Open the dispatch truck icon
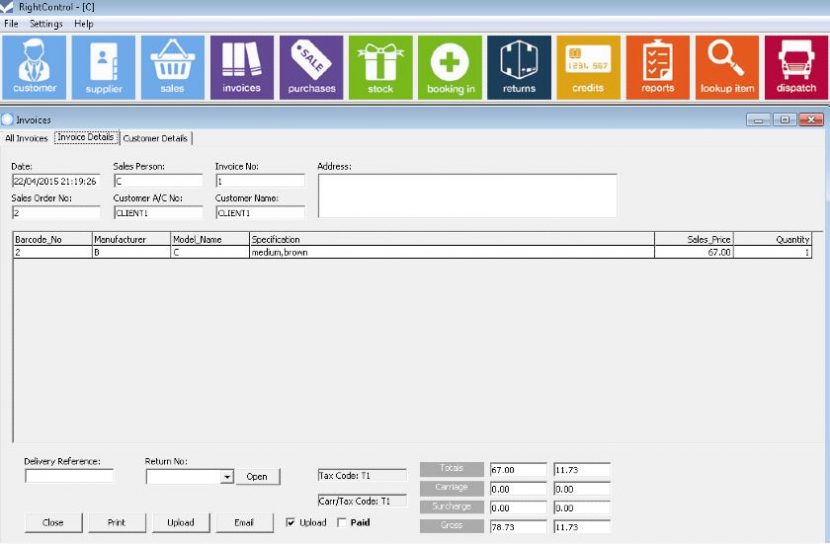Viewport: 830px width, 544px height. [796, 67]
